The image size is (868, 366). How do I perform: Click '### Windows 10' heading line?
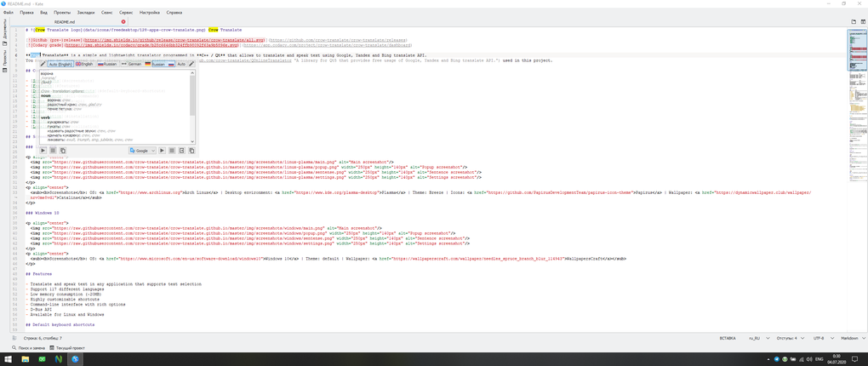pos(42,212)
